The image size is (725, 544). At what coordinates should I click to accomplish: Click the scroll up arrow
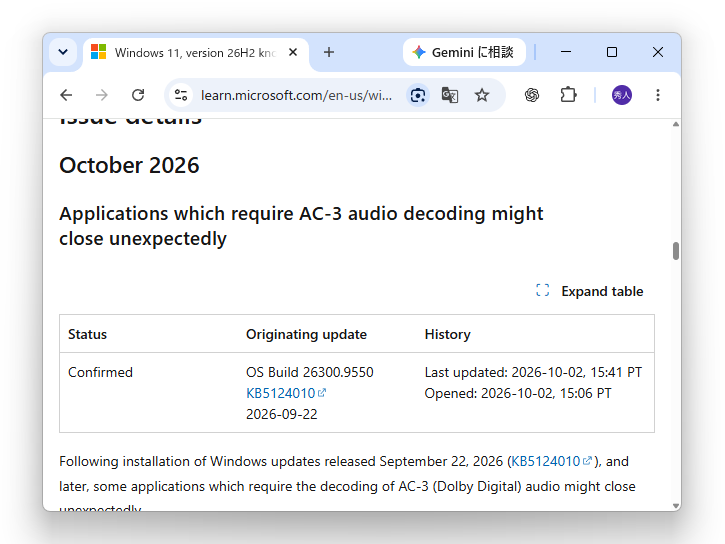coord(676,124)
